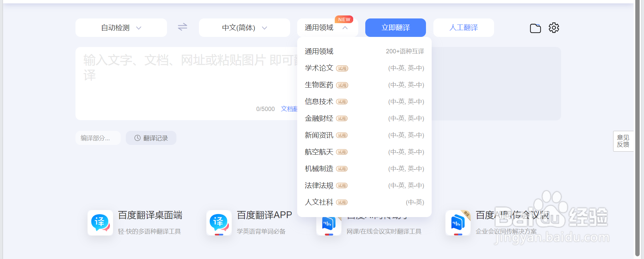Click (中-英) label beside 人文社科
This screenshot has height=259, width=644.
[x=415, y=202]
